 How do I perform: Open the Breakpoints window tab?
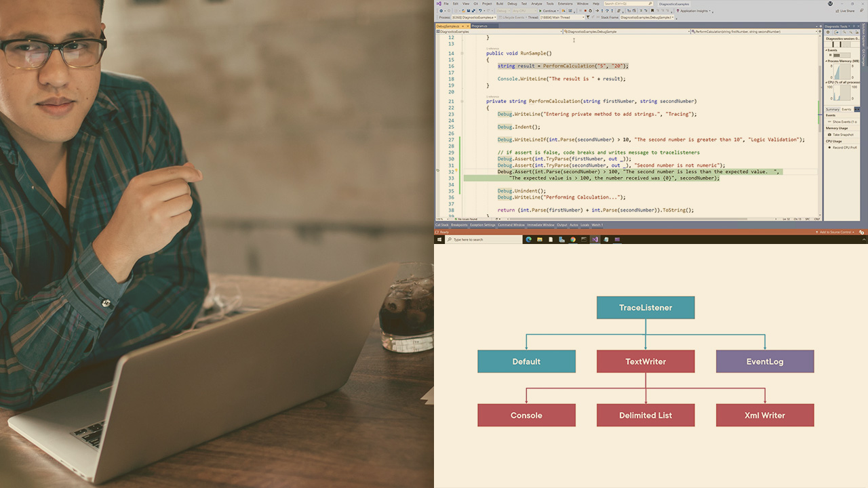[459, 225]
